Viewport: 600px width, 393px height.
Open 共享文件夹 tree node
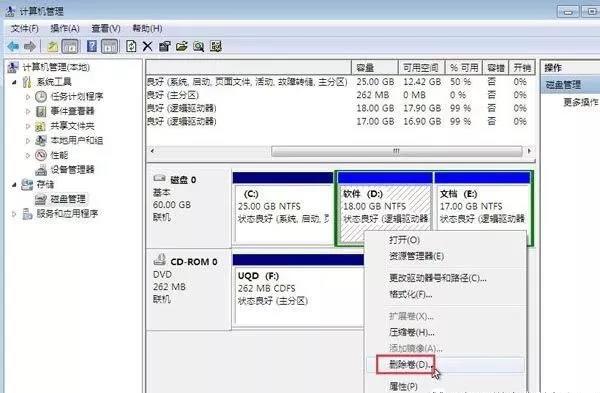[x=72, y=126]
